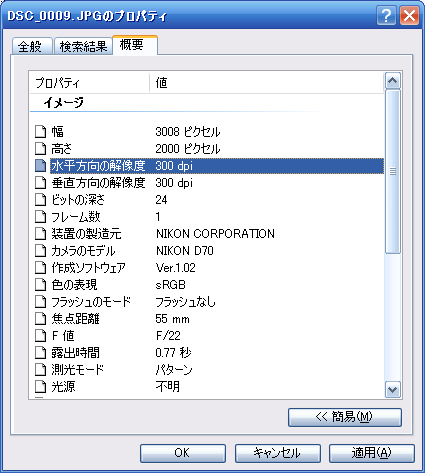This screenshot has width=425, height=473.
Task: Click the page icon beside 露出時間
Action: pyautogui.click(x=40, y=353)
